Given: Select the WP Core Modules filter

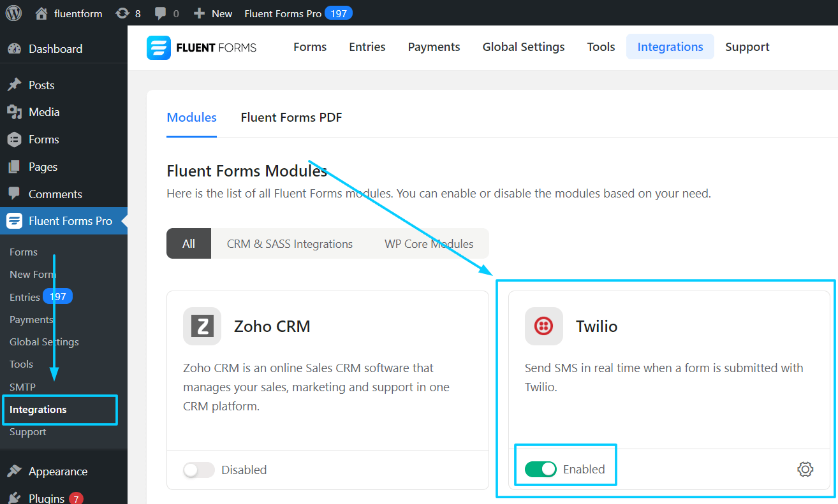Looking at the screenshot, I should [x=429, y=243].
